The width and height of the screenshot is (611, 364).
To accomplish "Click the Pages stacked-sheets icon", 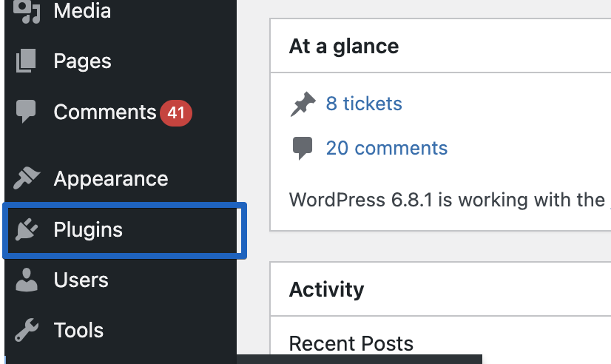I will pos(27,61).
